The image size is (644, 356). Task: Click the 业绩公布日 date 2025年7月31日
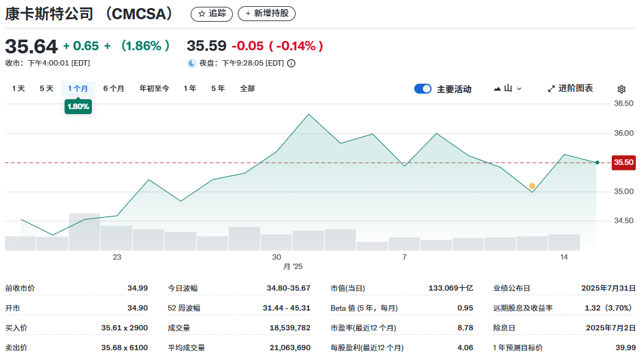click(609, 288)
